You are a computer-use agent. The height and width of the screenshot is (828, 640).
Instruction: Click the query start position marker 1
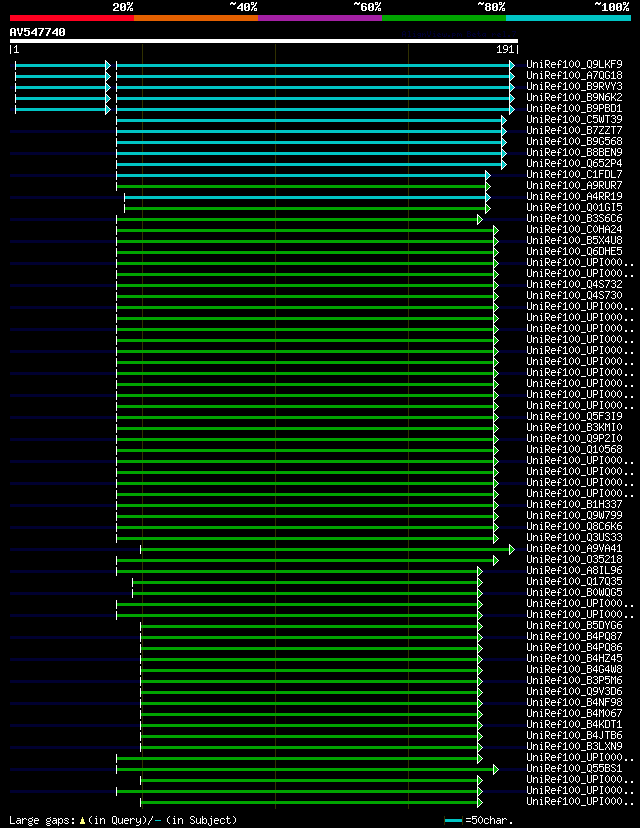pyautogui.click(x=15, y=49)
